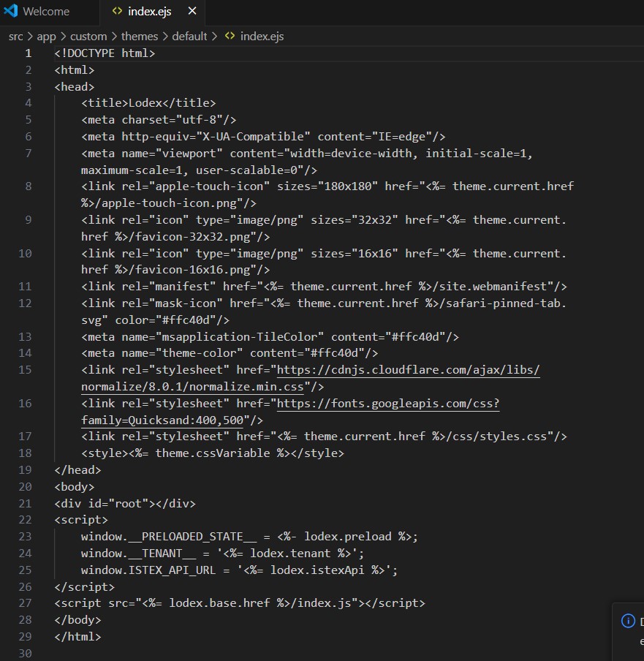Click 'window.__PRELOADED_STATE__' line

pos(249,537)
